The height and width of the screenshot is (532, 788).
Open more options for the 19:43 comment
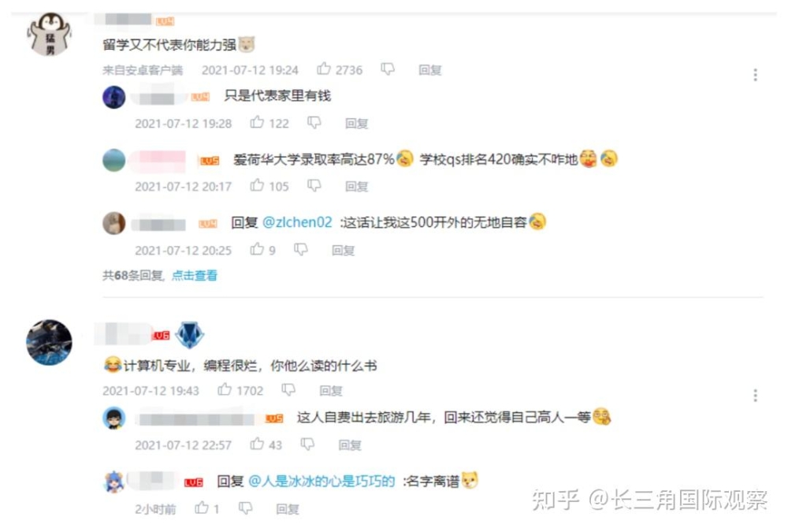[756, 396]
